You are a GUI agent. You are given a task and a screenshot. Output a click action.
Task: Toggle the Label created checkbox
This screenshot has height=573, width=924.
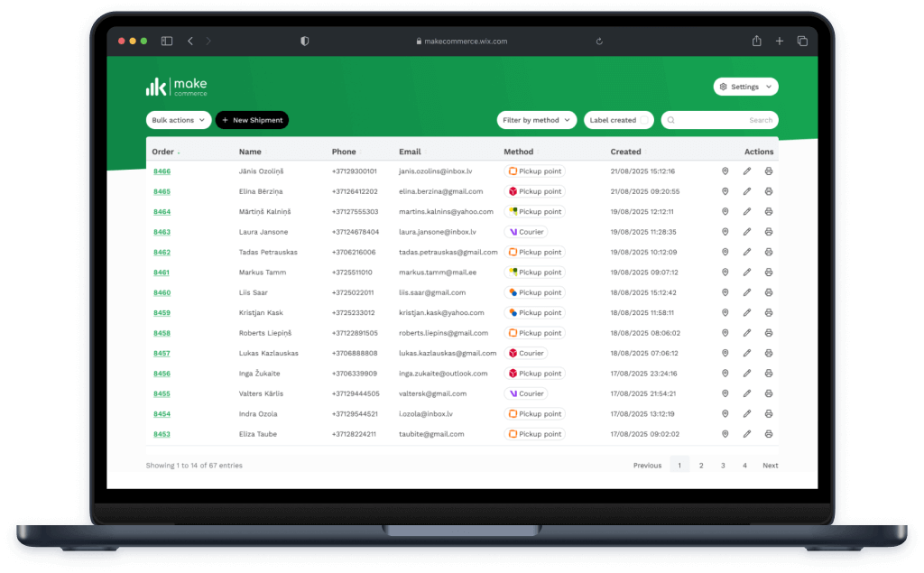click(645, 120)
